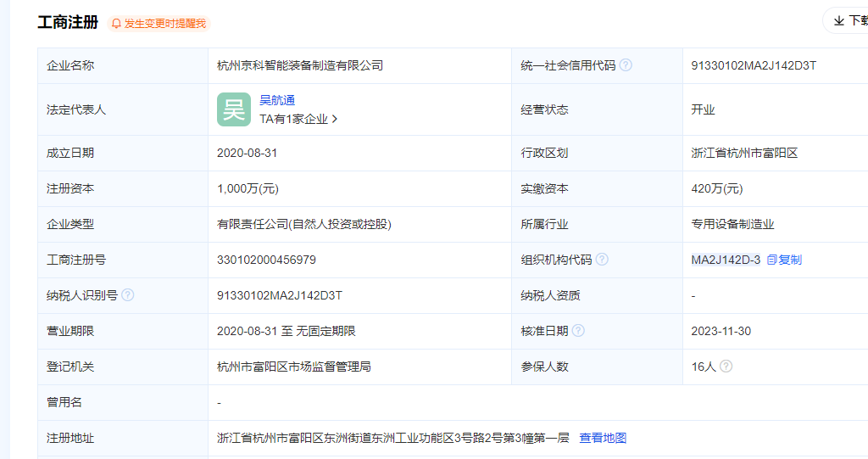Click the 实缴资本 label cell

pos(598,189)
